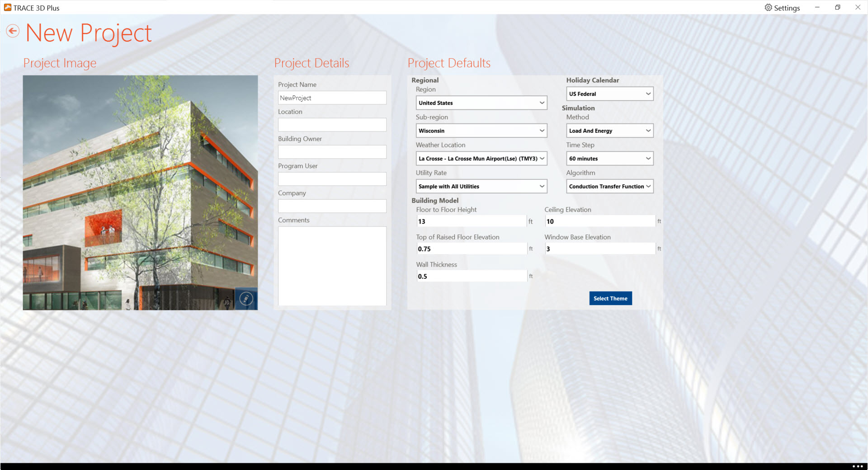Click the three-dots more options icon
The height and width of the screenshot is (470, 868).
857,466
